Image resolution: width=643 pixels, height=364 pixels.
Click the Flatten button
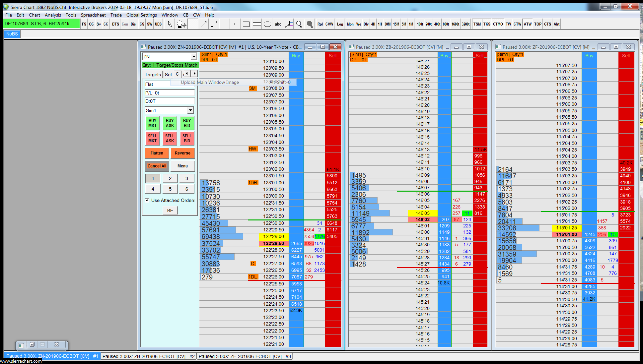(157, 153)
